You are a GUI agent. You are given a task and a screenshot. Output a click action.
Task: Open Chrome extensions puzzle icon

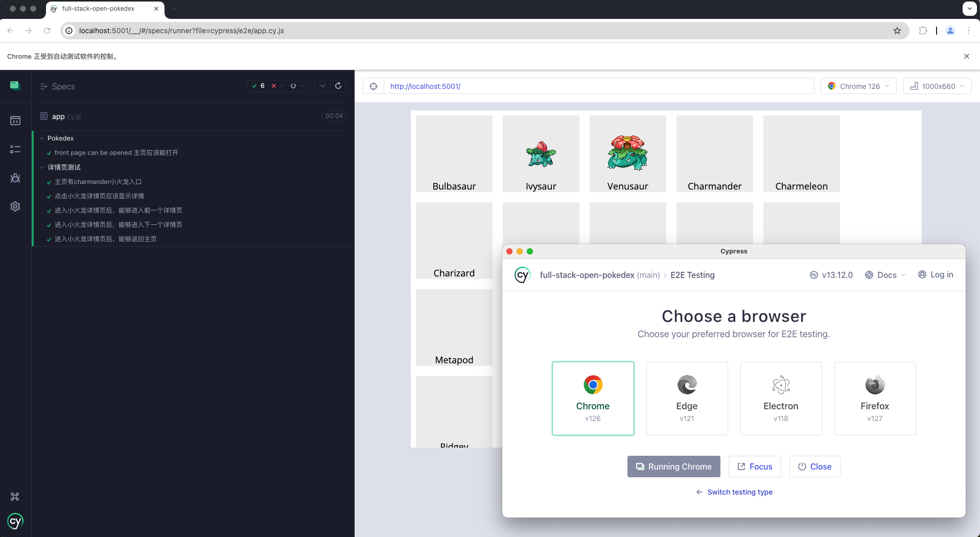click(x=923, y=31)
